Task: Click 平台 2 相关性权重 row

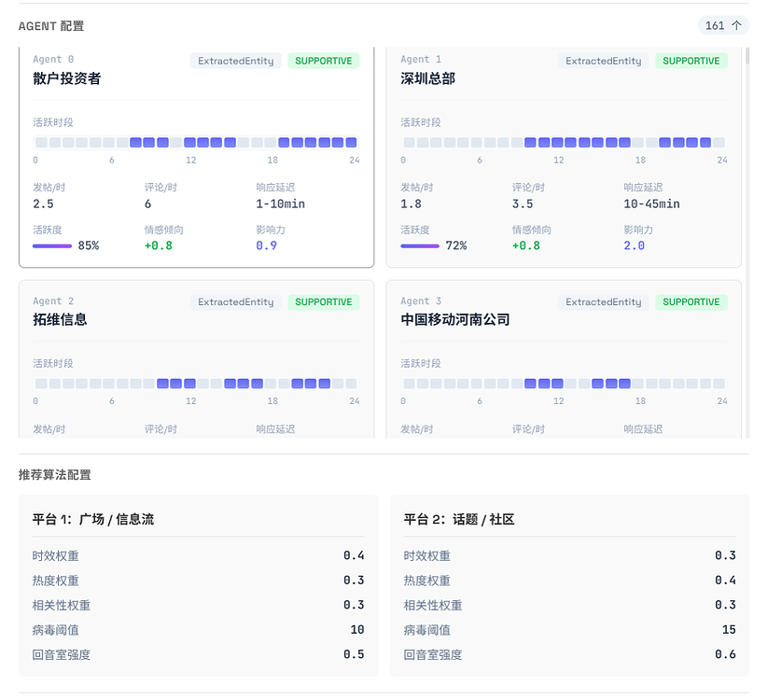Action: coord(569,605)
